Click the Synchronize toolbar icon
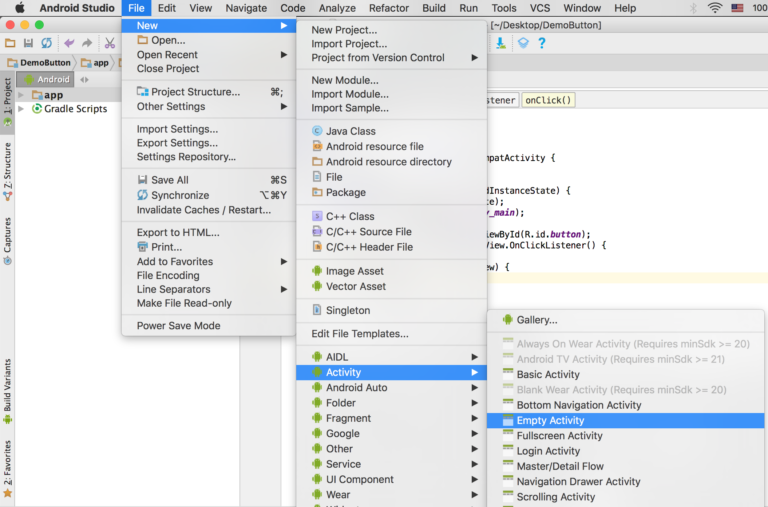 point(47,43)
